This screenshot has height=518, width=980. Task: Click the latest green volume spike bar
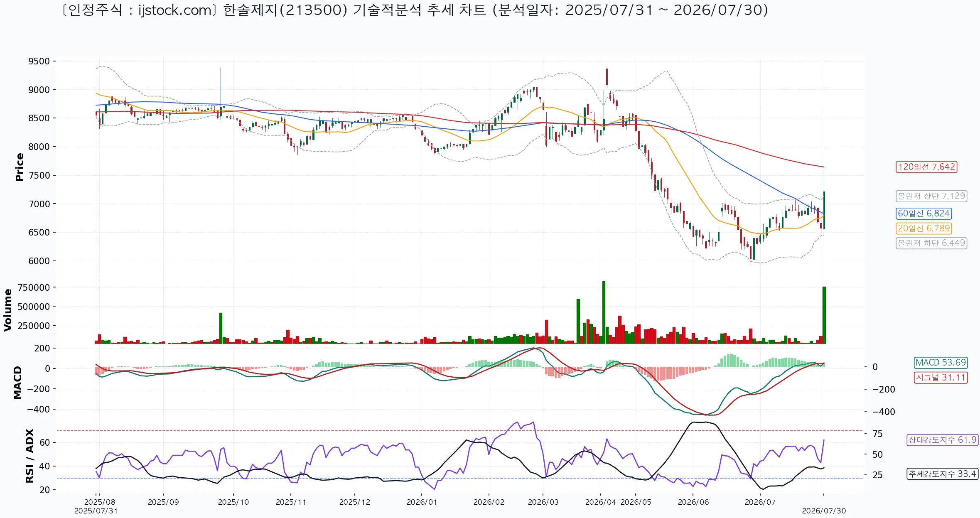824,315
